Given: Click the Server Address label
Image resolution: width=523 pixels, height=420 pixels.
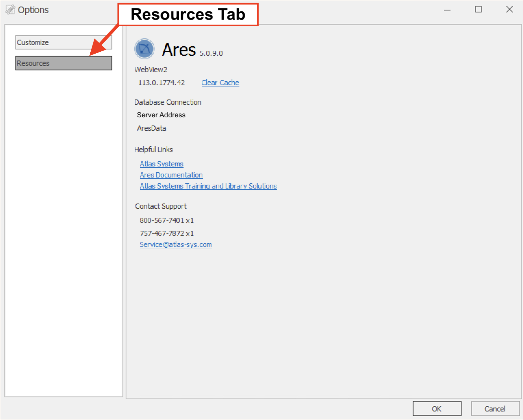Looking at the screenshot, I should pos(161,115).
